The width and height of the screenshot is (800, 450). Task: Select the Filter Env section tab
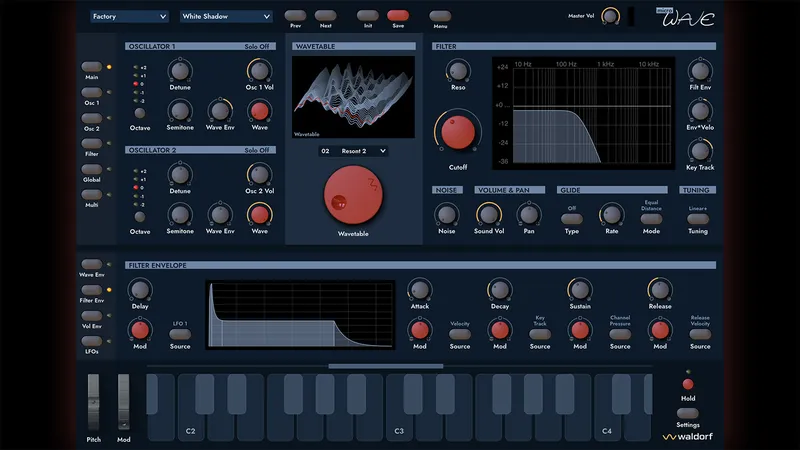pyautogui.click(x=91, y=290)
